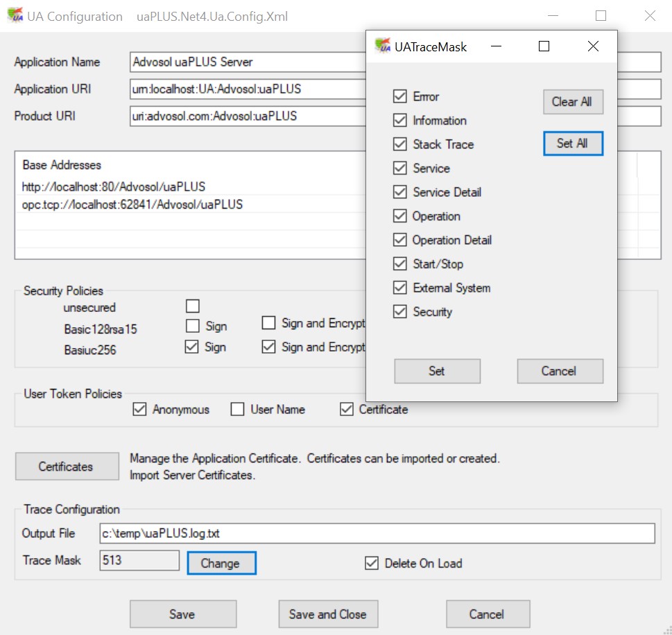Viewport: 672px width, 635px height.
Task: Cancel the UATraceMask dialog
Action: (560, 371)
